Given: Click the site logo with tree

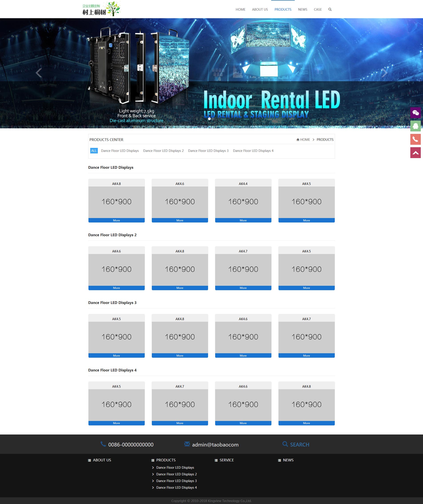Looking at the screenshot, I should 101,9.
